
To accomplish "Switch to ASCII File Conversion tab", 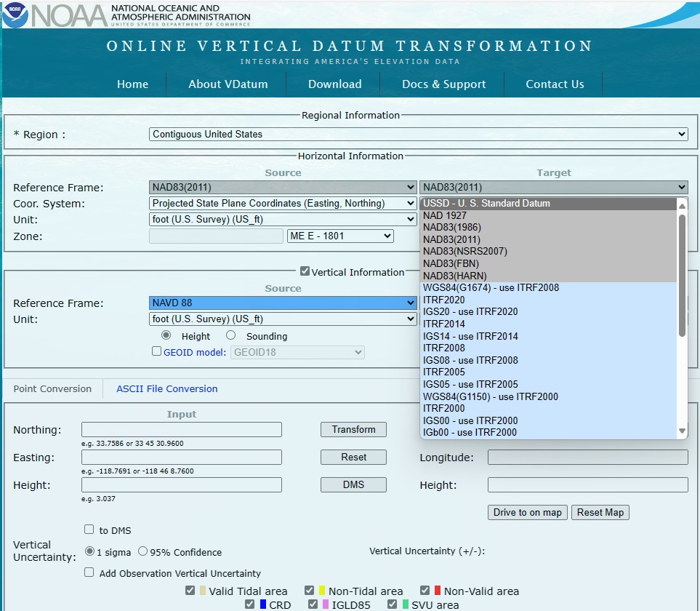I will (167, 388).
